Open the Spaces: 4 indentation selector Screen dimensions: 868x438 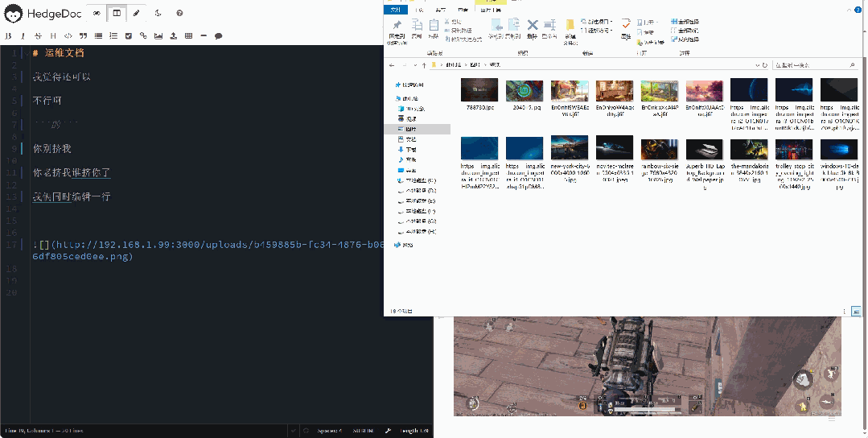[330, 431]
